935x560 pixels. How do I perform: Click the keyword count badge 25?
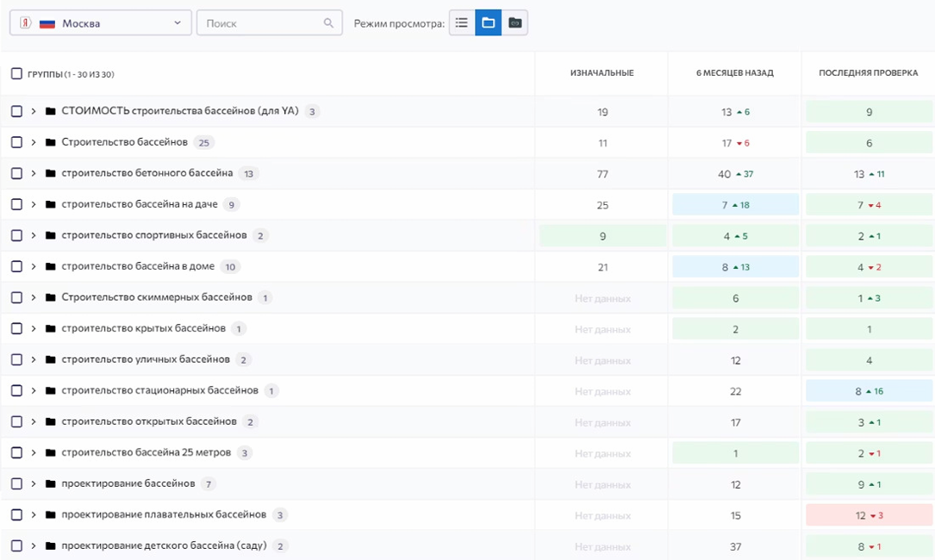204,142
